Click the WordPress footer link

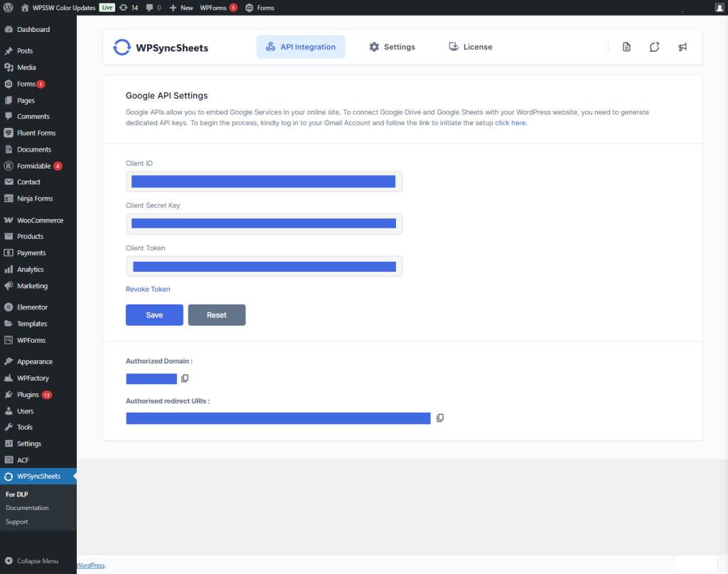click(91, 565)
